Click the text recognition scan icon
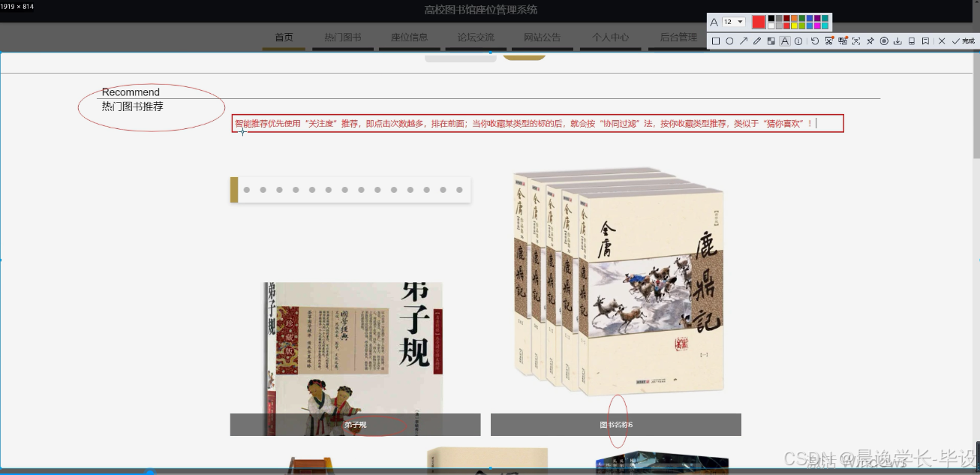980x475 pixels. [856, 41]
